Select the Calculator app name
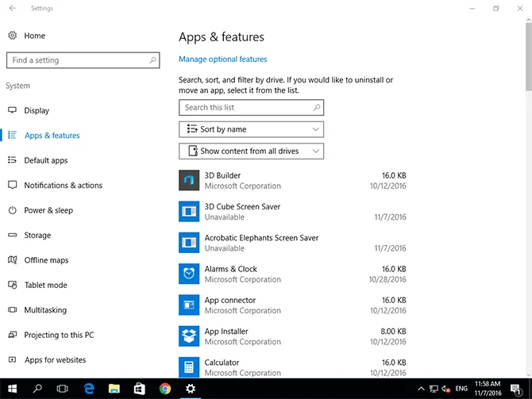 (222, 363)
